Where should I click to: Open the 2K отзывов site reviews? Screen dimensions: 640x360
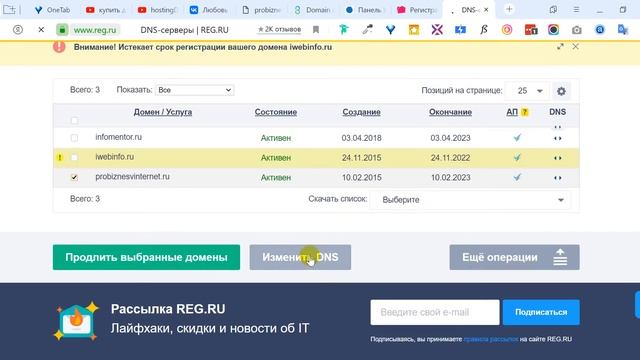click(x=279, y=29)
